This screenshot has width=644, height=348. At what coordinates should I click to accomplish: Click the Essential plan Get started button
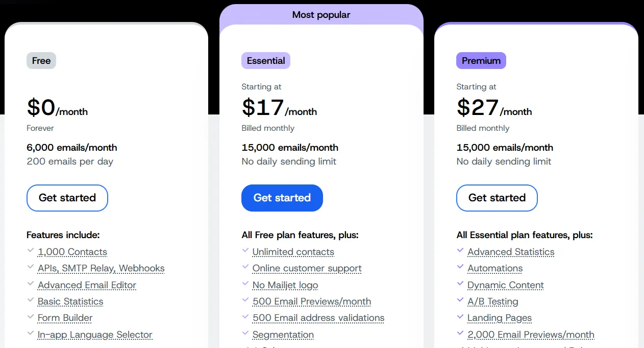pos(282,198)
